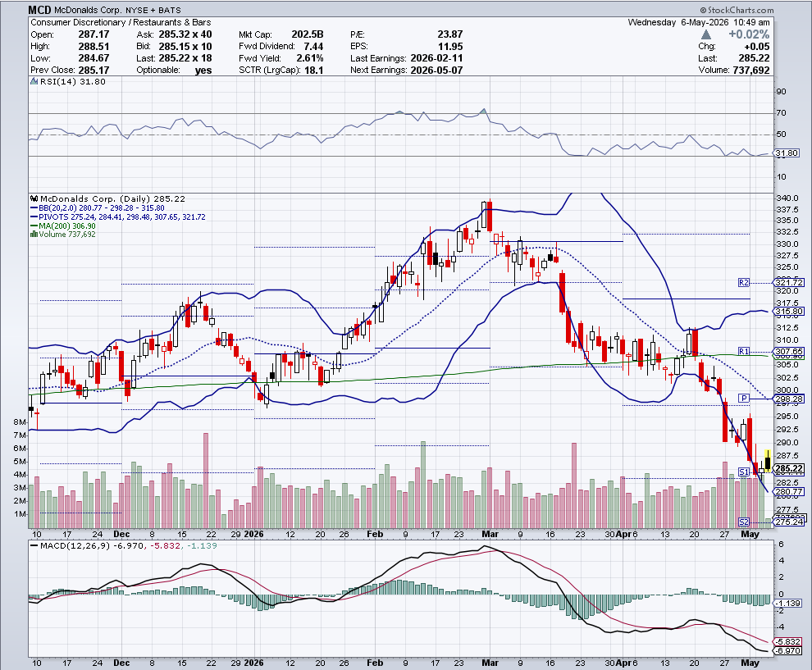The height and width of the screenshot is (670, 812).
Task: Click the Last Earnings date 2026-02-11
Action: tap(436, 58)
